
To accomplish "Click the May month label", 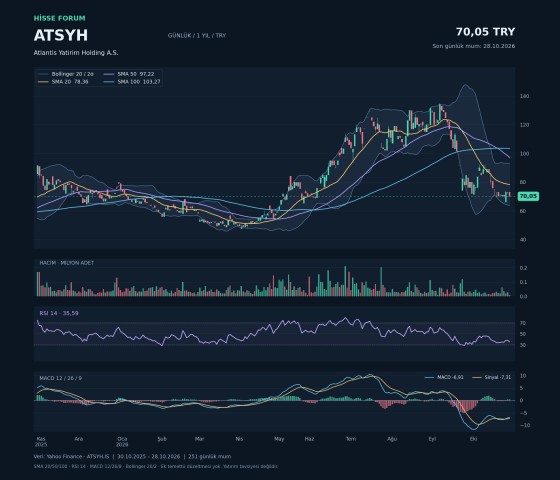I will coord(279,439).
